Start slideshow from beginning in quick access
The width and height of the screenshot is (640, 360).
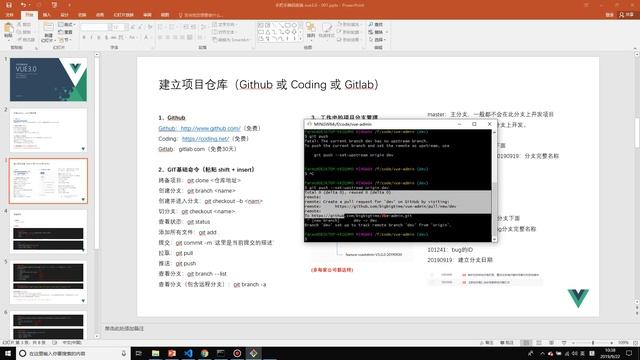[x=54, y=5]
